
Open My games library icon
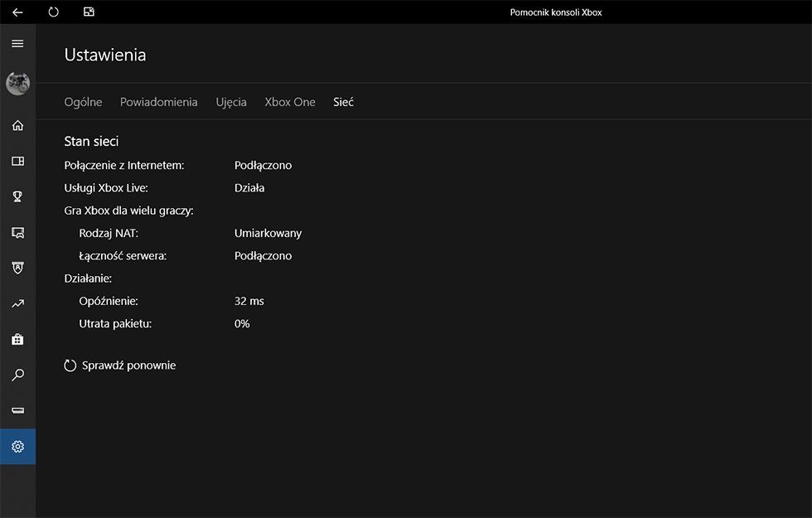coord(17,162)
